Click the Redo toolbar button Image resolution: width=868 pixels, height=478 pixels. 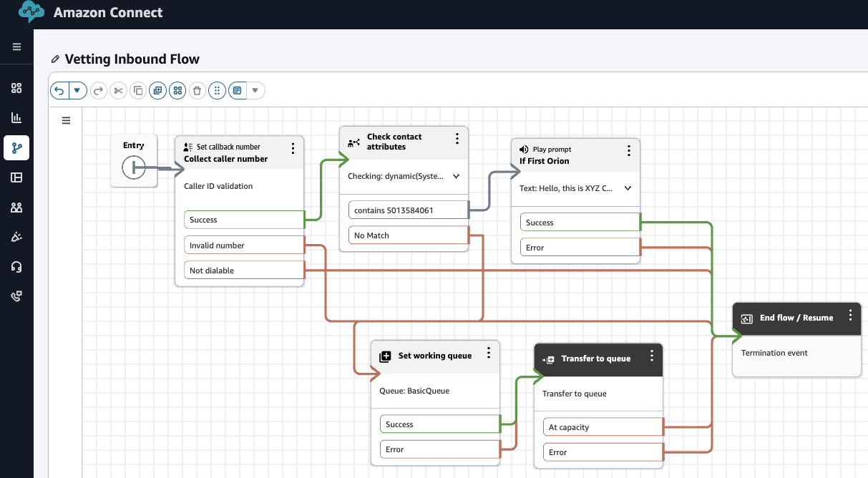point(99,91)
